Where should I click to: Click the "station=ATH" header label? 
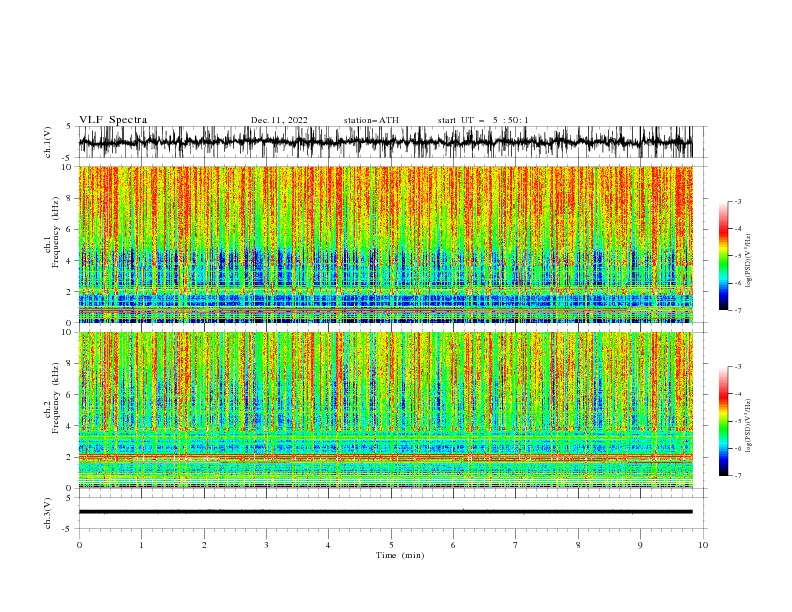[x=371, y=120]
